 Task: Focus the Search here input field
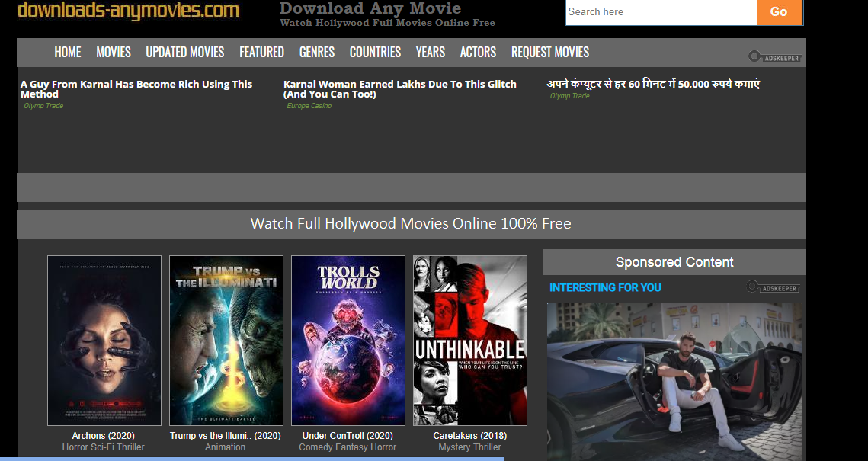pyautogui.click(x=661, y=12)
